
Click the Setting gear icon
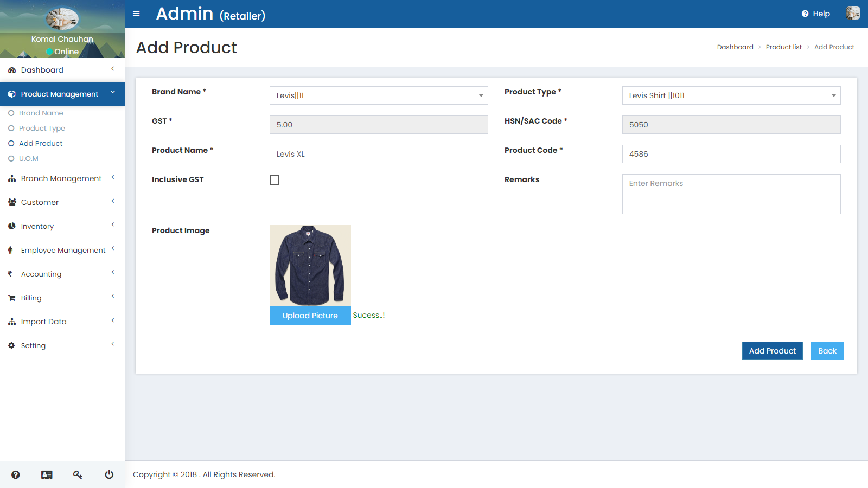pos(11,345)
